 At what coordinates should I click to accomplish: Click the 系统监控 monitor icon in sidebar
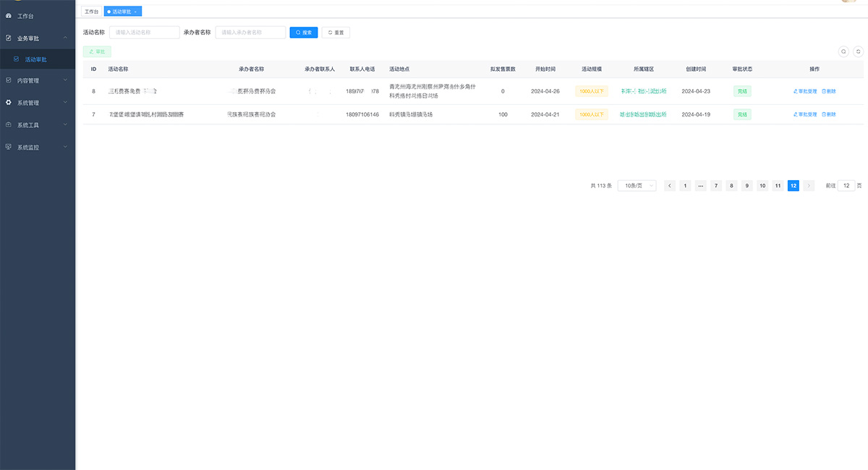tap(9, 148)
